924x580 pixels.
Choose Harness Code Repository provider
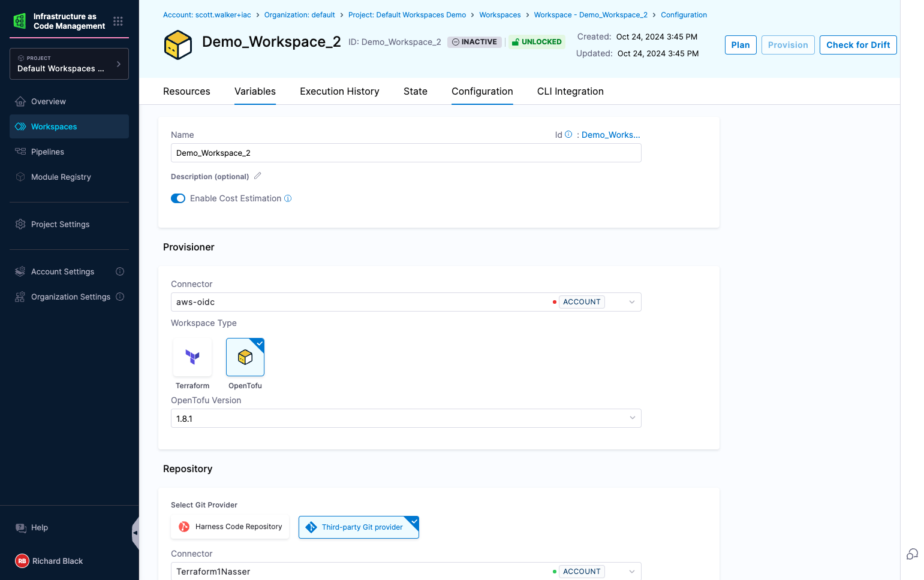230,527
